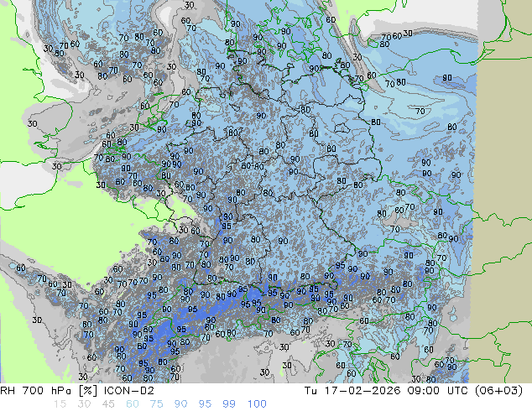
Task: Select legend value 15 in the color scale
Action: point(60,404)
